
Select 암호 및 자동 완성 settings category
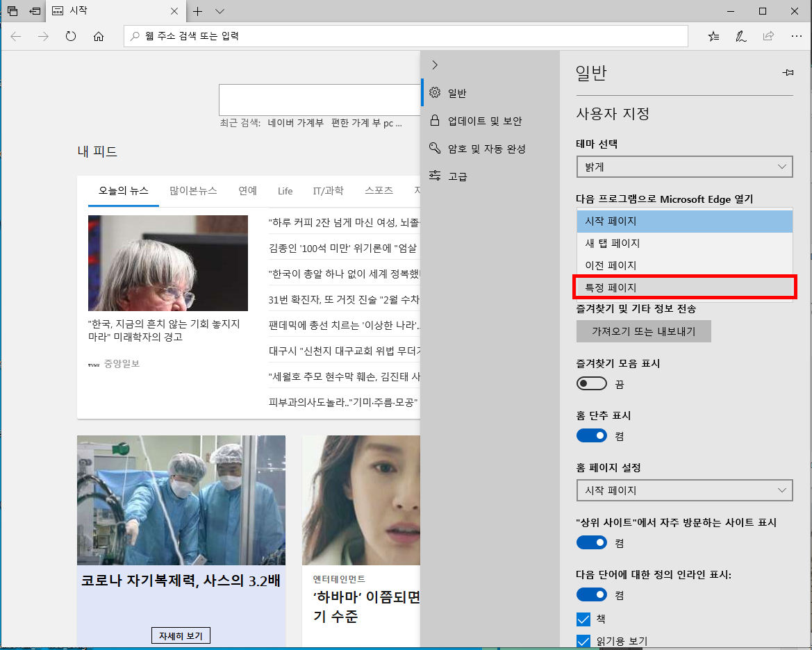pos(490,149)
